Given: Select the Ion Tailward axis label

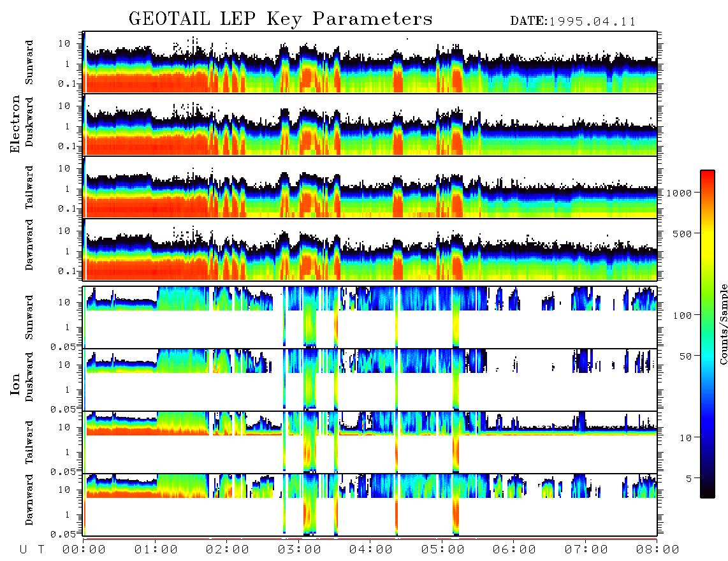Looking at the screenshot, I should click(x=29, y=442).
